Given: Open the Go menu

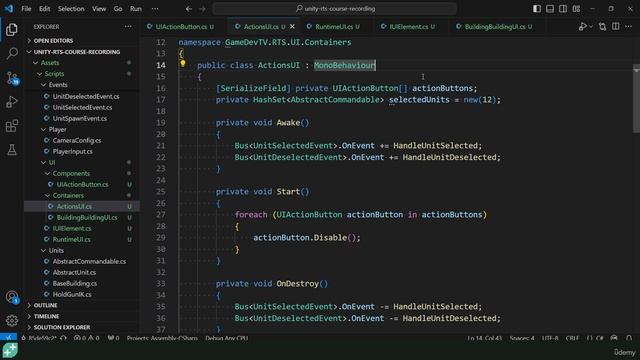Looking at the screenshot, I should (118, 9).
